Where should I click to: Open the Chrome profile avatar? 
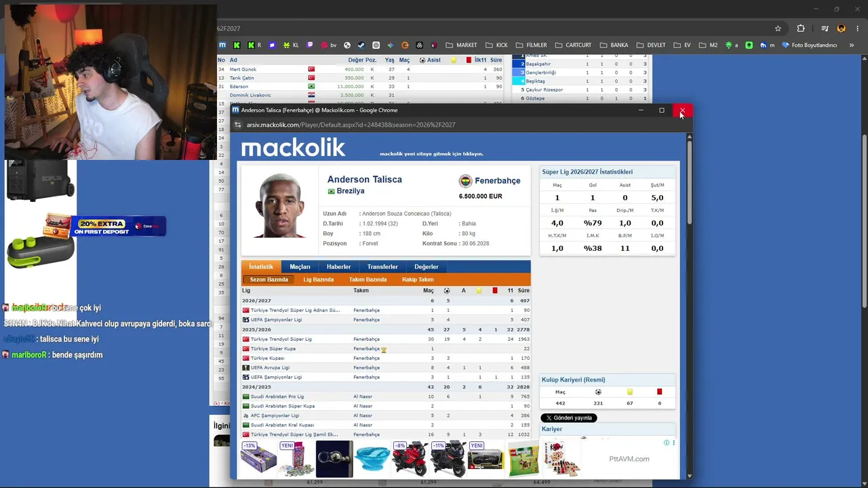click(842, 28)
